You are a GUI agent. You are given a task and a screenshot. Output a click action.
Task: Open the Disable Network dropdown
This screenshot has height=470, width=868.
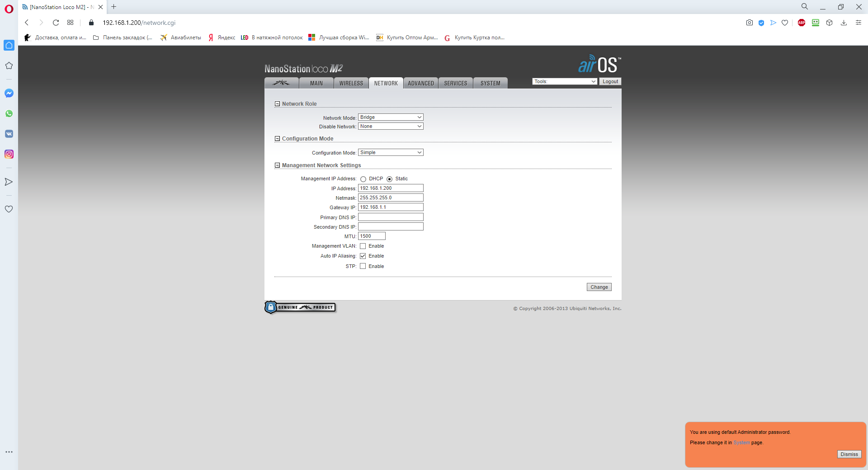click(391, 126)
